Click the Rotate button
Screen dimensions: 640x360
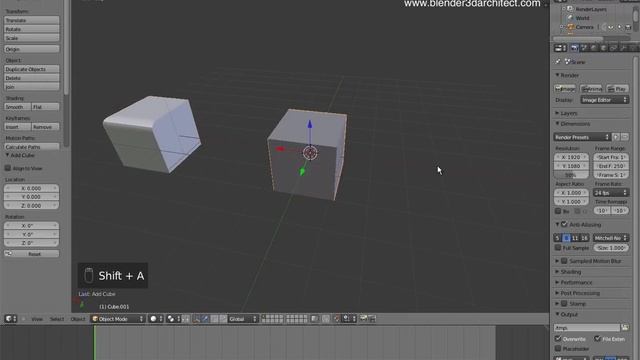pyautogui.click(x=31, y=29)
